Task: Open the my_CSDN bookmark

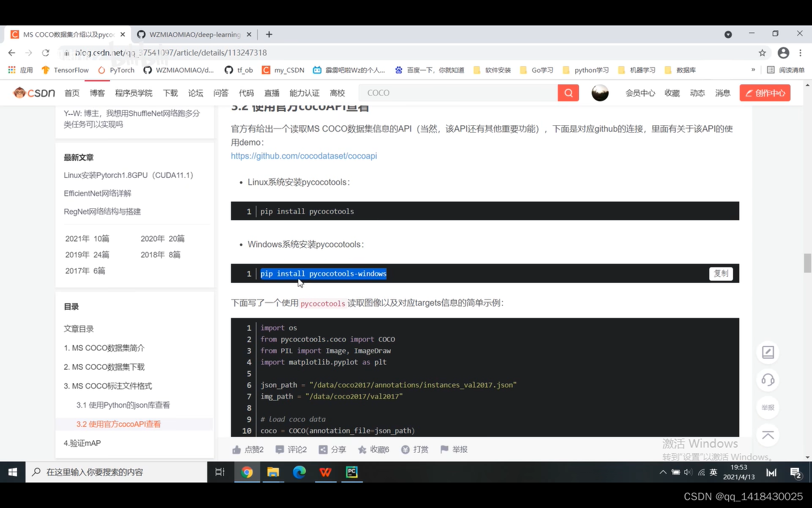Action: coord(283,70)
